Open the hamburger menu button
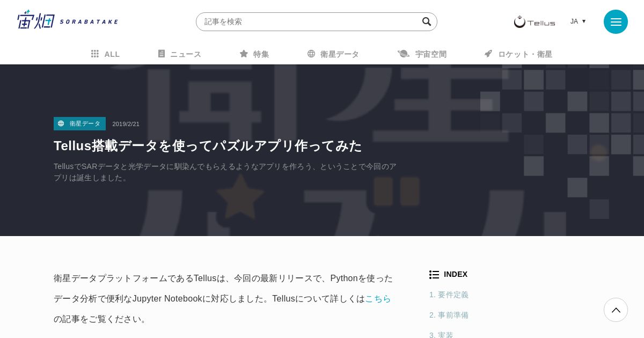Image resolution: width=644 pixels, height=338 pixels. click(616, 21)
